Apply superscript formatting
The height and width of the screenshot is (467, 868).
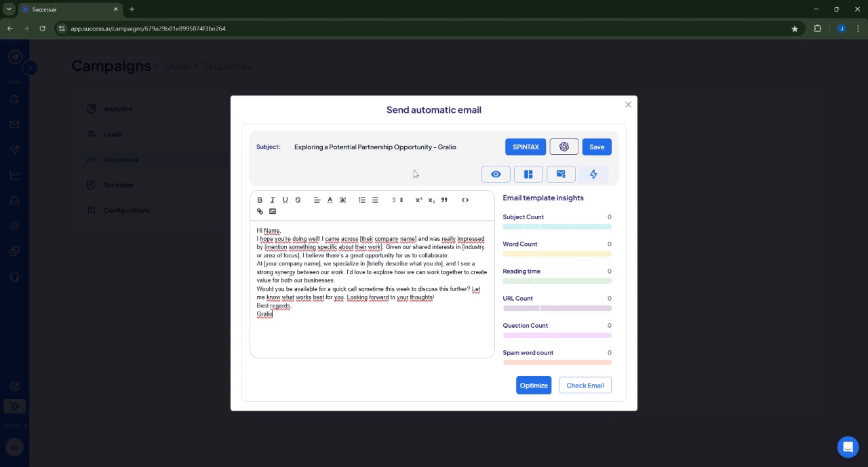[418, 200]
